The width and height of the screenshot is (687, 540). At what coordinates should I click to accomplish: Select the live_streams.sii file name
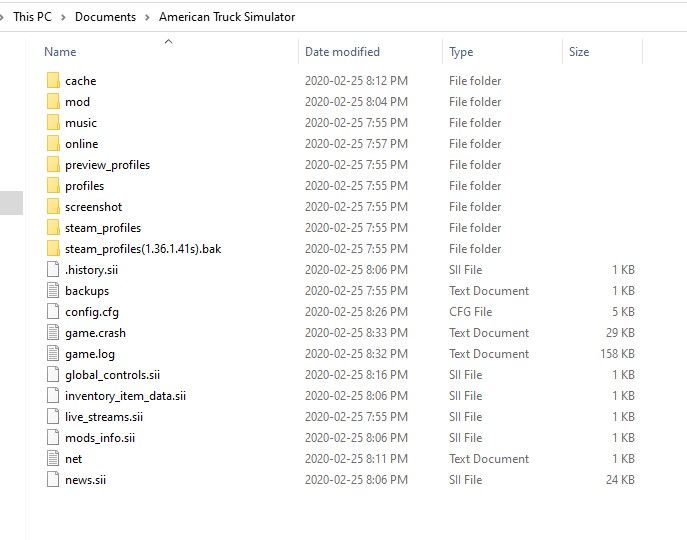(104, 417)
